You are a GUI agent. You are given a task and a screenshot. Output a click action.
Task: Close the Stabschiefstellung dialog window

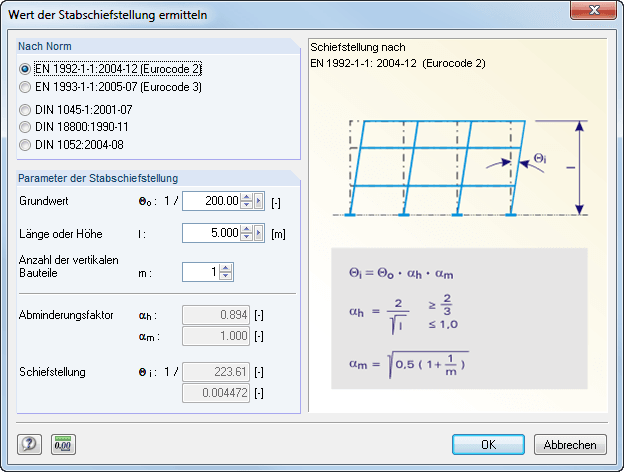pos(593,10)
